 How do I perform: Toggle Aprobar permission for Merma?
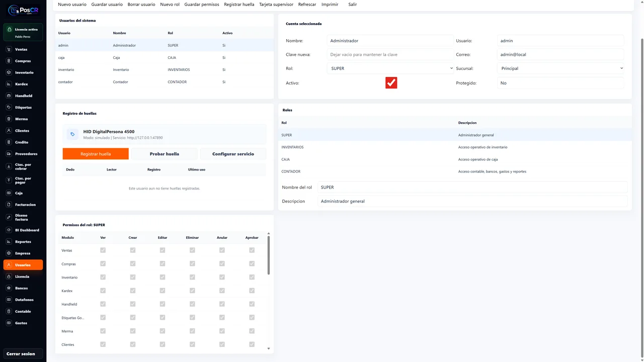(x=252, y=331)
